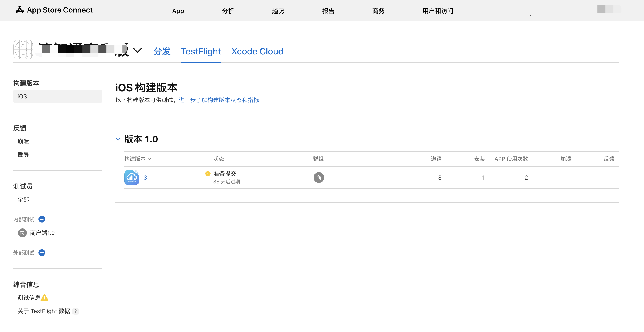Click the APP 使用次数 value 2
The image size is (644, 332).
[526, 178]
